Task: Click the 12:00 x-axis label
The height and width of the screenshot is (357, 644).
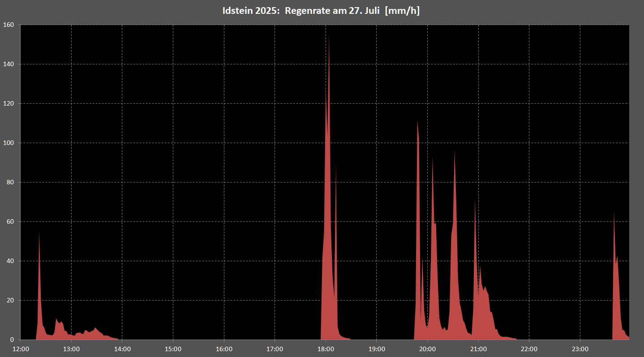Action: [x=21, y=348]
